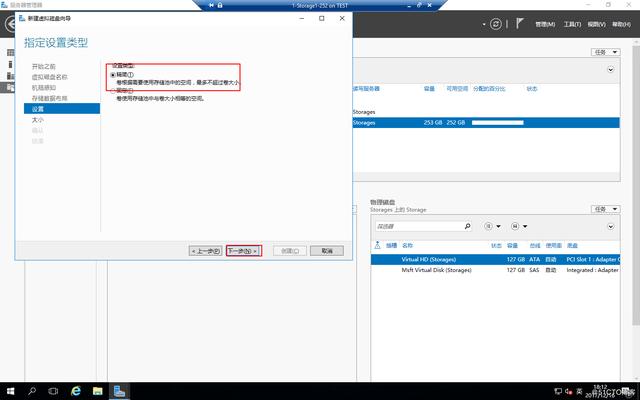Screen dimensions: 640x400
Task: Click Server Manager taskbar icon
Action: coord(119,391)
